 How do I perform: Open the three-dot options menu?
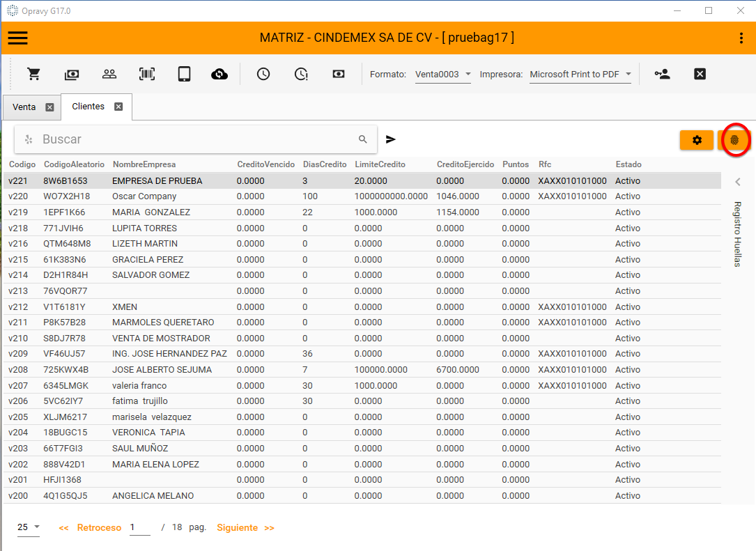point(741,38)
